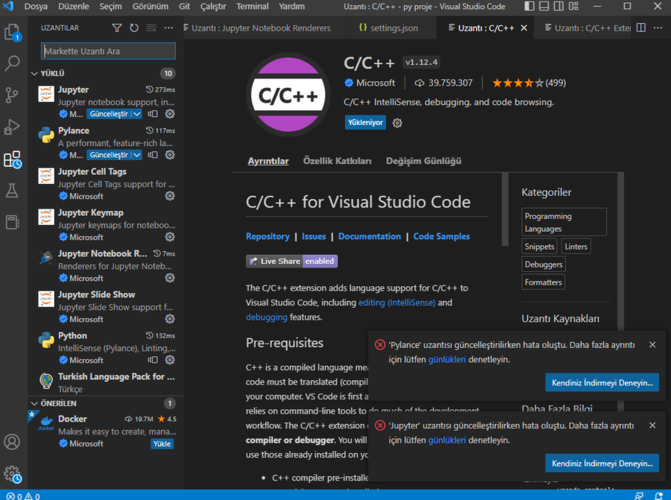The width and height of the screenshot is (671, 500).
Task: Open Jupyter update dropdown arrow
Action: pos(137,114)
